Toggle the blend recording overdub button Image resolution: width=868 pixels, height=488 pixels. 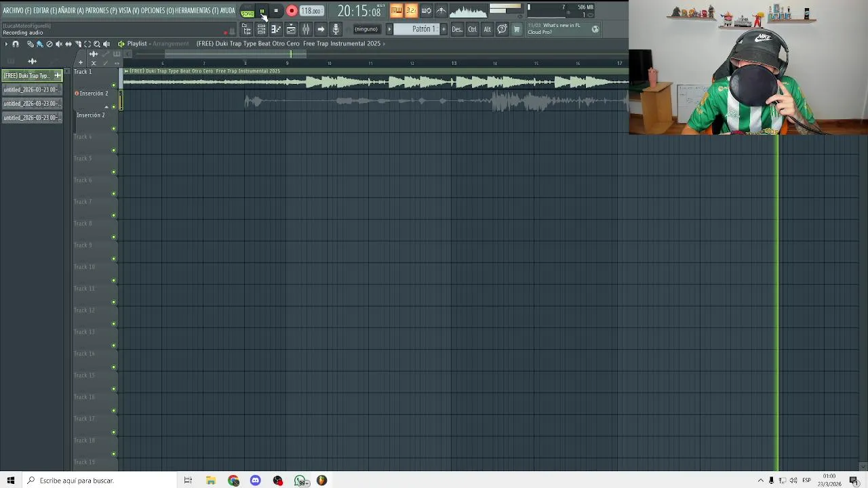(441, 11)
